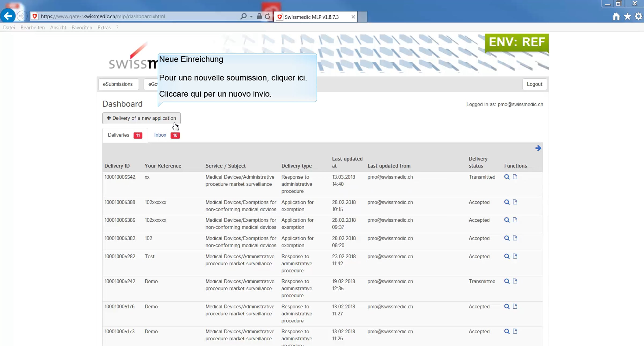The height and width of the screenshot is (346, 644).
Task: Click document icon for delivery 100010005385
Action: click(x=515, y=220)
